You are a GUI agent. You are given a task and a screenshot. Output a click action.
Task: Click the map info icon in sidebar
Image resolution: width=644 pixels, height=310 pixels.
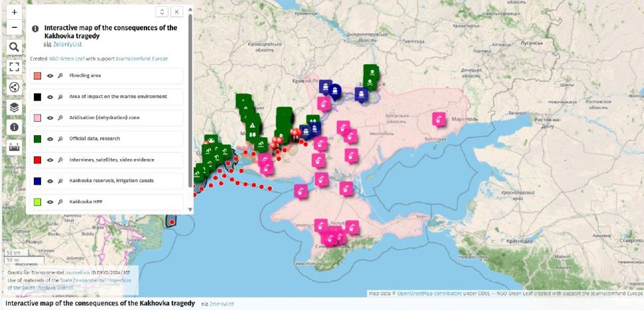pyautogui.click(x=14, y=127)
